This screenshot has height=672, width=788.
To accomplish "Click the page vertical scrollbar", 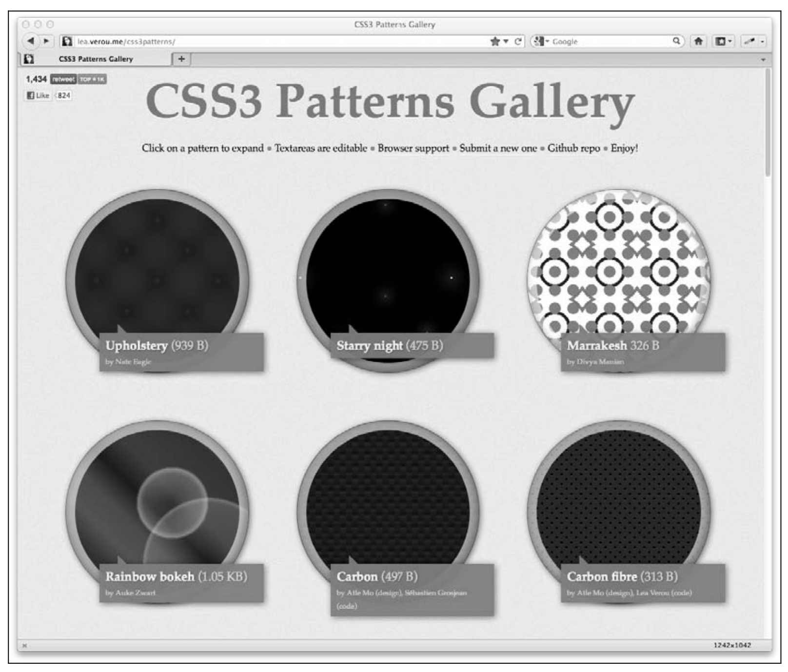I will [x=768, y=122].
